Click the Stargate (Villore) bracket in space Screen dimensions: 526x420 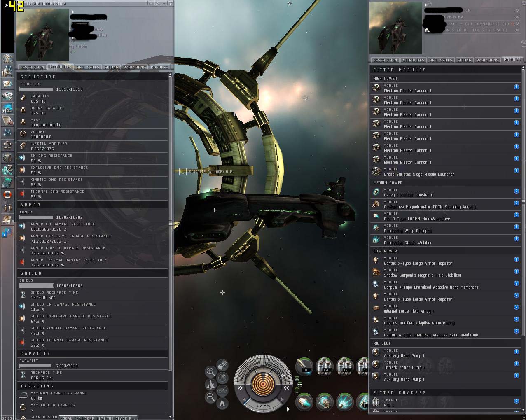[x=183, y=172]
